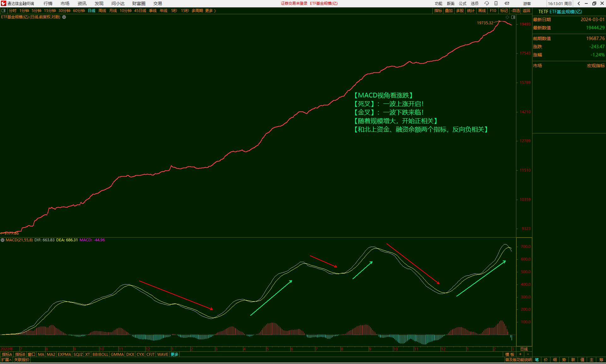Open the 日线 period selector at bottom
The image size is (606, 364).
point(524,349)
